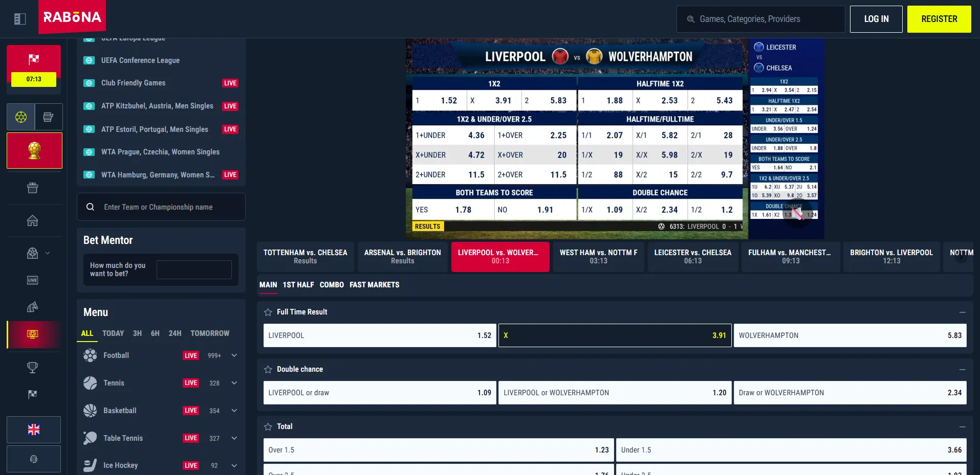Open the LIVE betting sidebar icon
Viewport: 980px width, 475px height.
pyautogui.click(x=33, y=280)
